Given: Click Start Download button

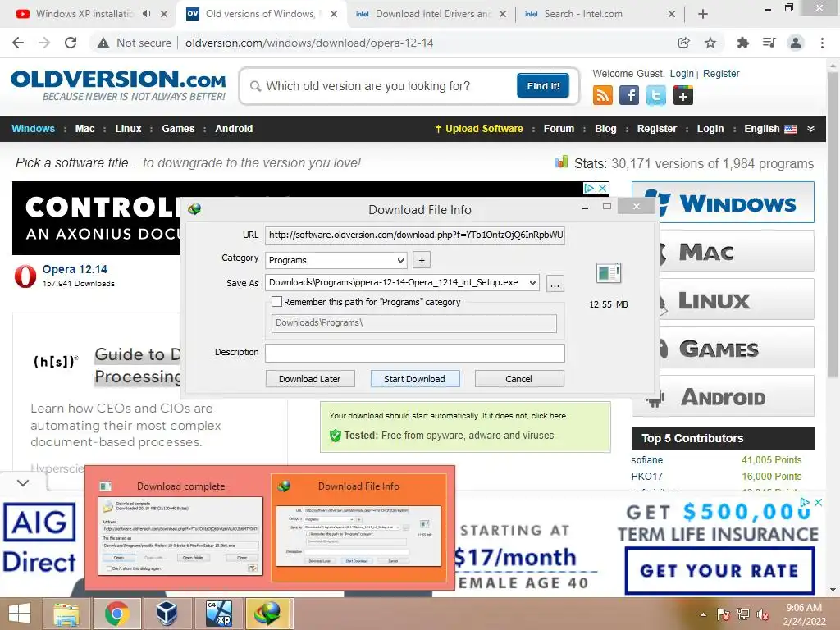Looking at the screenshot, I should tap(414, 379).
